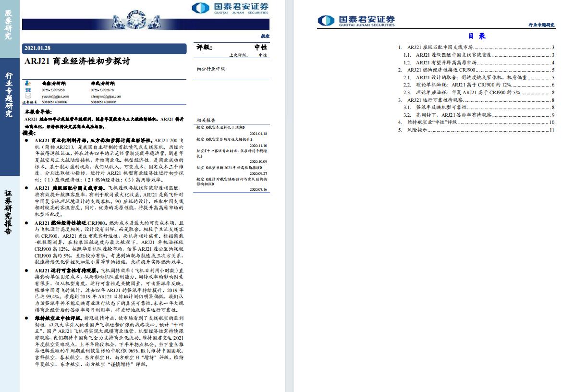Open TOC entry '5. 风险提示'
Viewport: 574px width, 392px height.
pyautogui.click(x=476, y=130)
